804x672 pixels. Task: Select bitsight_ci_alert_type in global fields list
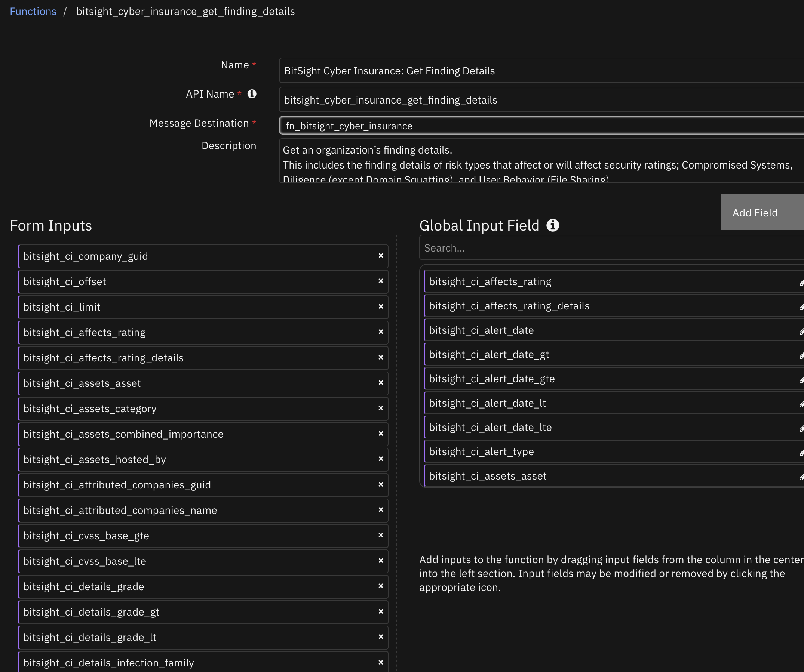click(x=614, y=451)
